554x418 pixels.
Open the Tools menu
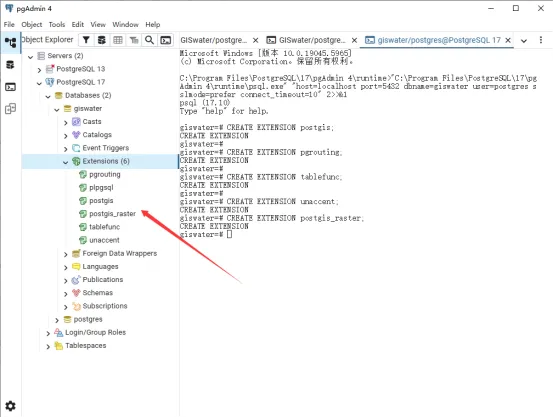pyautogui.click(x=57, y=24)
